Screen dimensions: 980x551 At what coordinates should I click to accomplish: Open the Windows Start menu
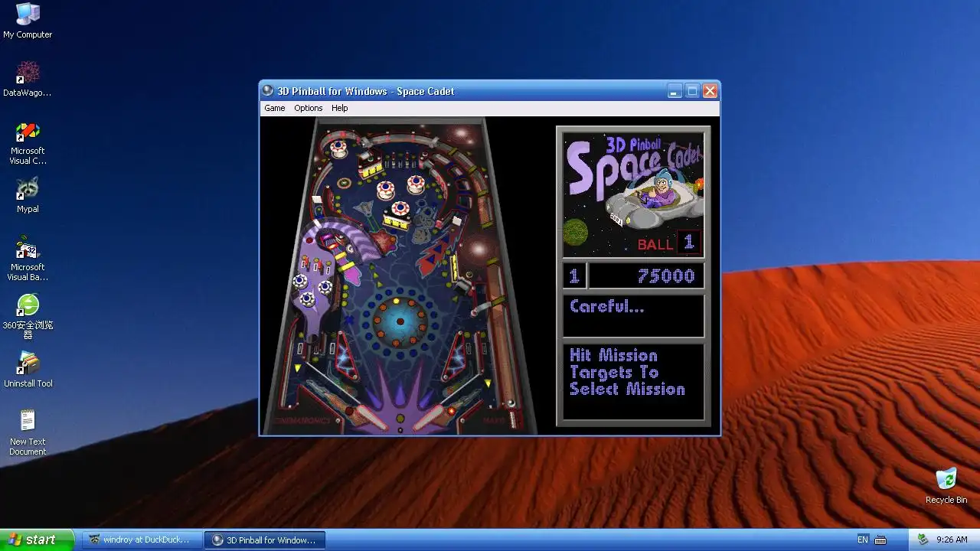(x=38, y=540)
